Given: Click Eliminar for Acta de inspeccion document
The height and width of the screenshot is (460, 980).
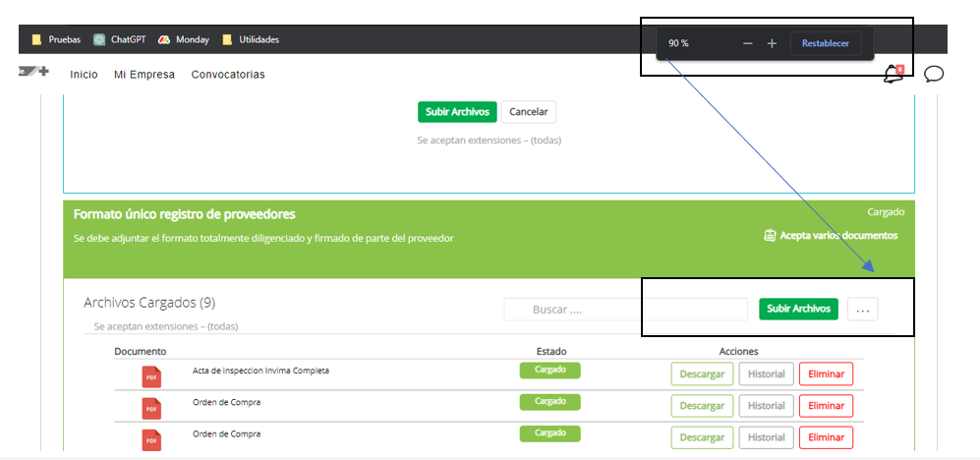Looking at the screenshot, I should point(826,374).
